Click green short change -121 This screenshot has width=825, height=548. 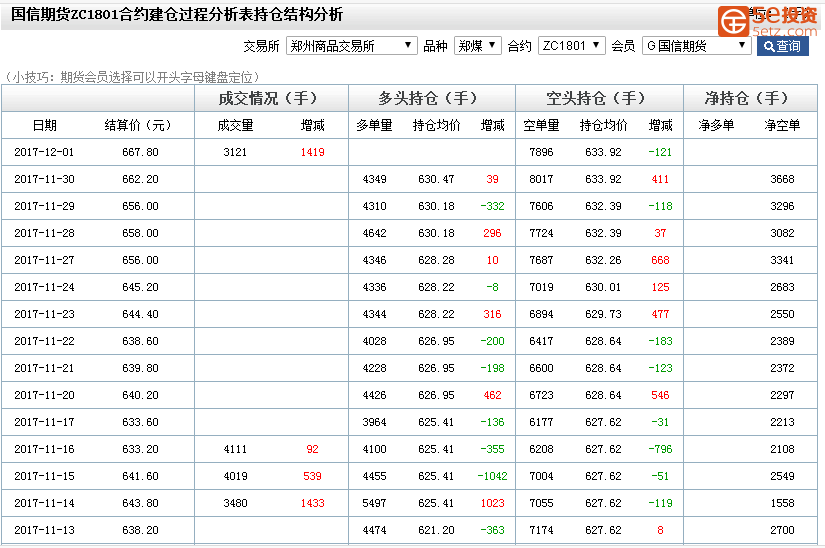pyautogui.click(x=660, y=153)
